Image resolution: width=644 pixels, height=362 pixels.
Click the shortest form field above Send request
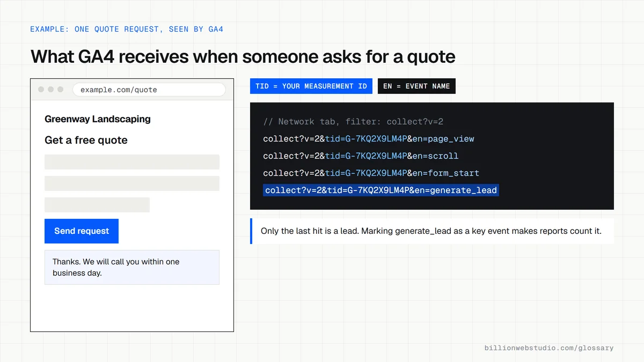tap(97, 205)
